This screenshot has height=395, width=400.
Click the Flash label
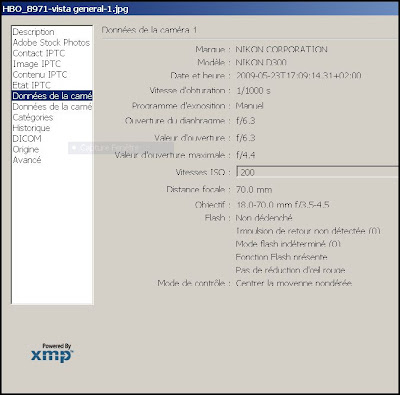click(218, 218)
